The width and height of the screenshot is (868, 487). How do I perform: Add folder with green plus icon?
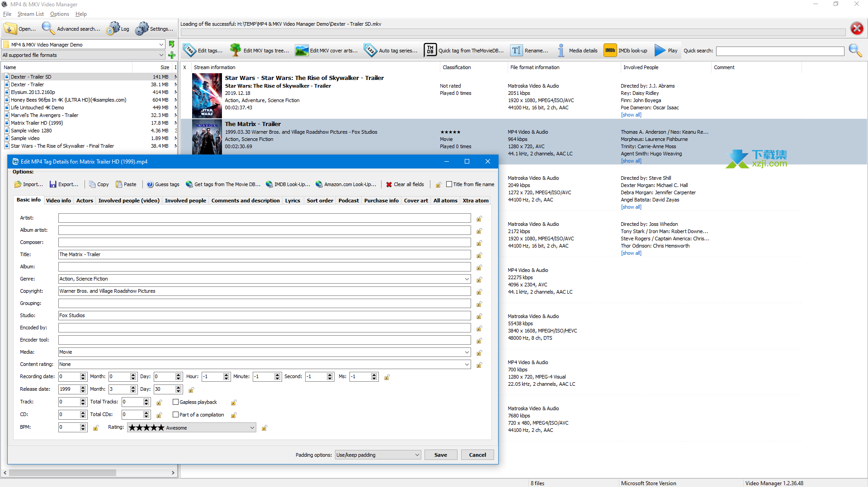172,55
